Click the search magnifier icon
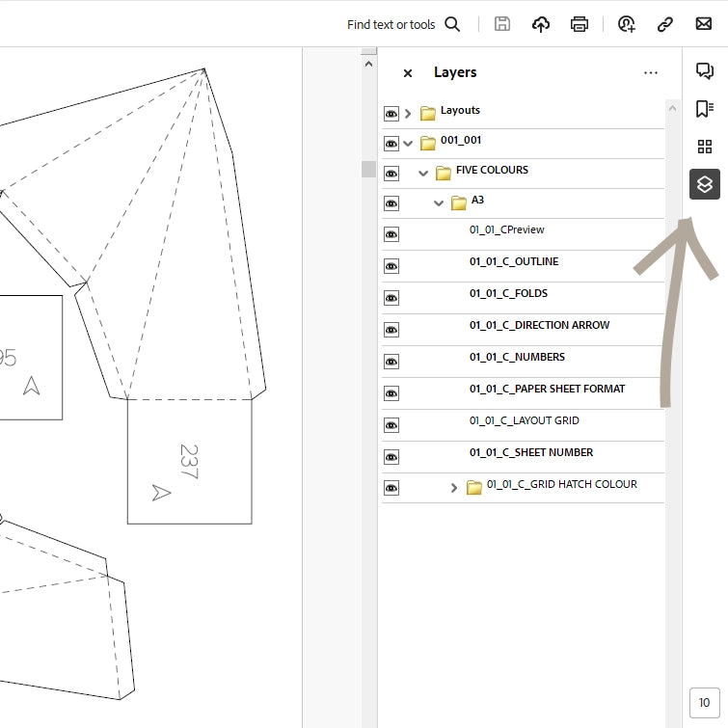728x728 pixels. point(452,24)
